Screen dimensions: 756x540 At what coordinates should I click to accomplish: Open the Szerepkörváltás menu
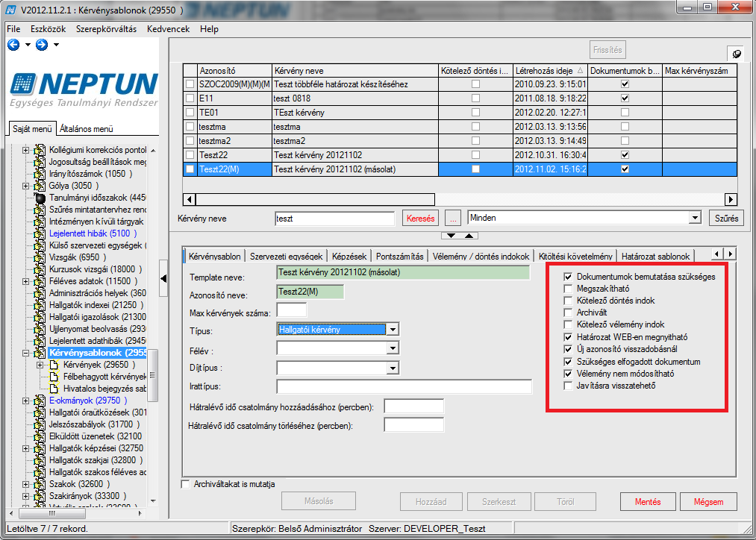[x=106, y=29]
